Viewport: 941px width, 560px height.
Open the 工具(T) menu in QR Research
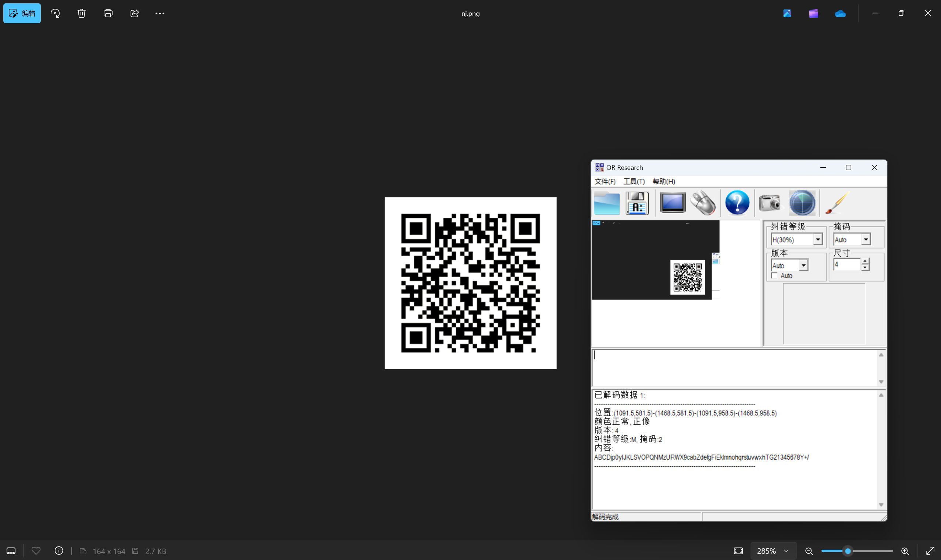tap(634, 182)
